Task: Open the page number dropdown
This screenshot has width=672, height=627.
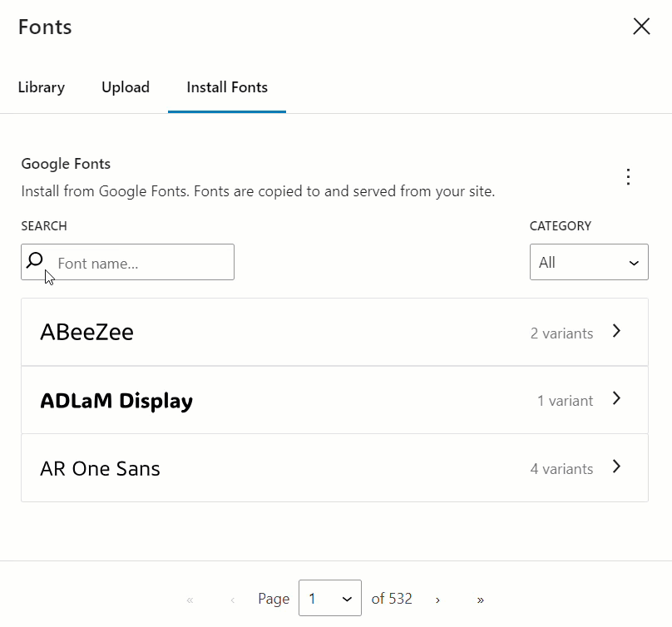Action: (x=330, y=598)
